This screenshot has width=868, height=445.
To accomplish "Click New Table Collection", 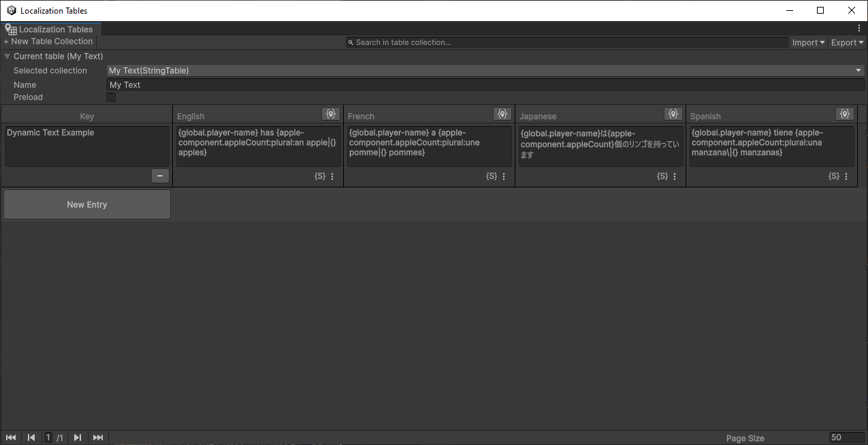I will (x=48, y=42).
